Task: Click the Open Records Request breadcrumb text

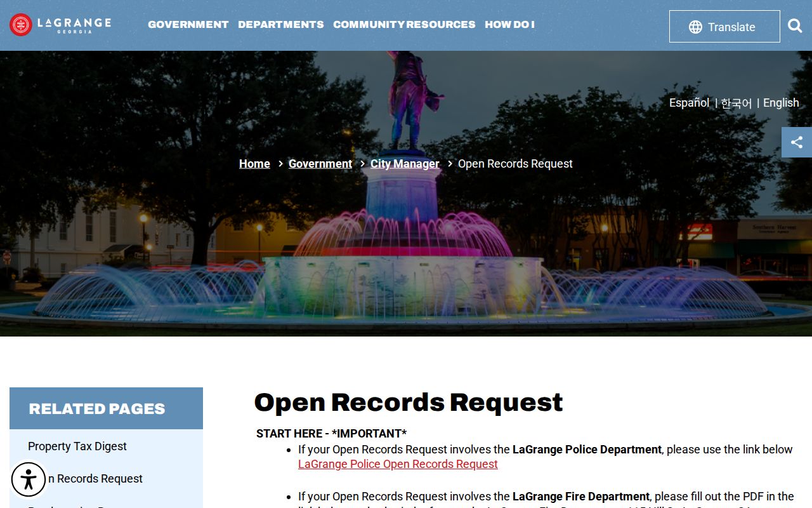Action: pyautogui.click(x=515, y=164)
